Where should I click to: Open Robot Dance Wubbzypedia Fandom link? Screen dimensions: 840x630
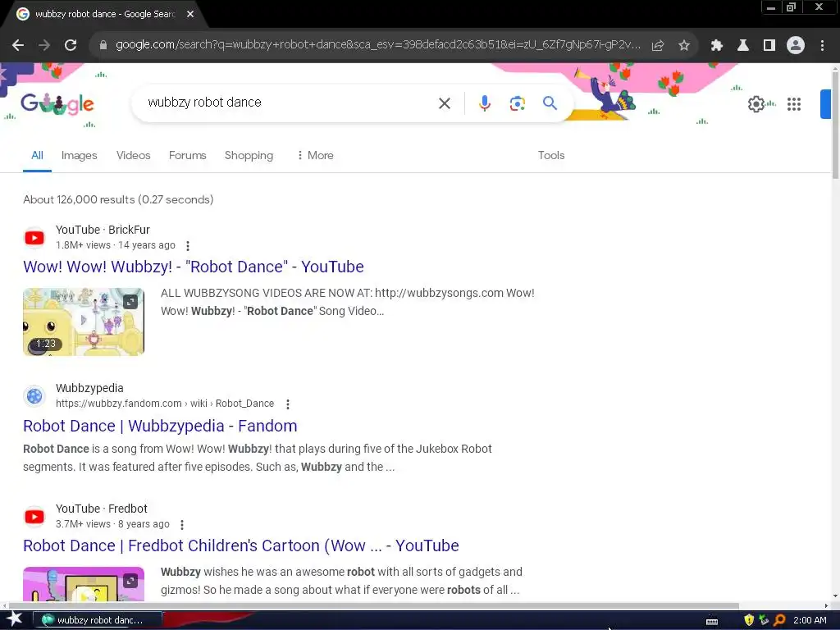point(160,426)
